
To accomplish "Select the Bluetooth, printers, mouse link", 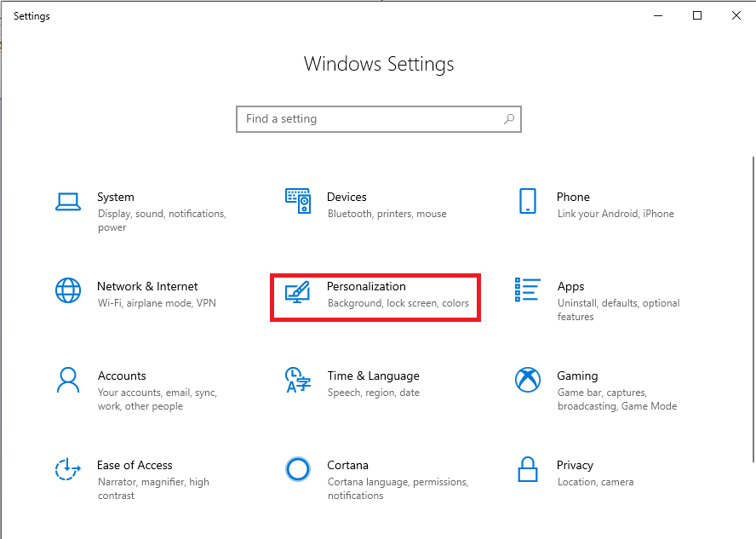I will (x=387, y=214).
